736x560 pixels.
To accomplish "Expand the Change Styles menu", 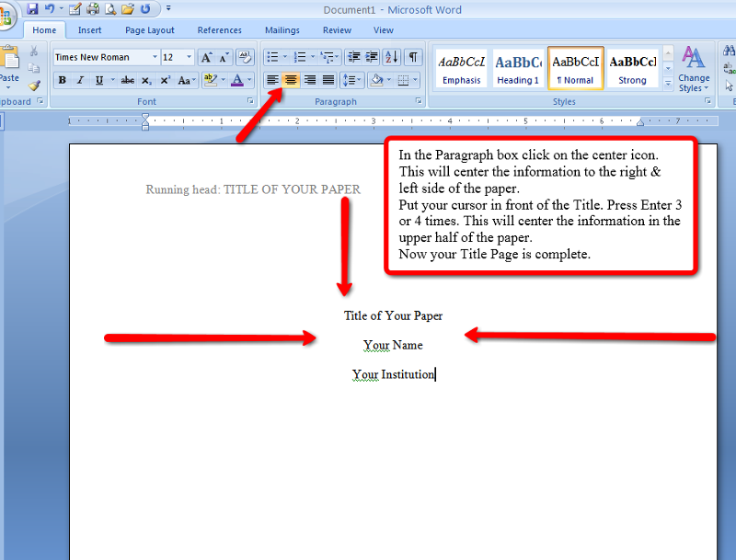I will [x=693, y=66].
